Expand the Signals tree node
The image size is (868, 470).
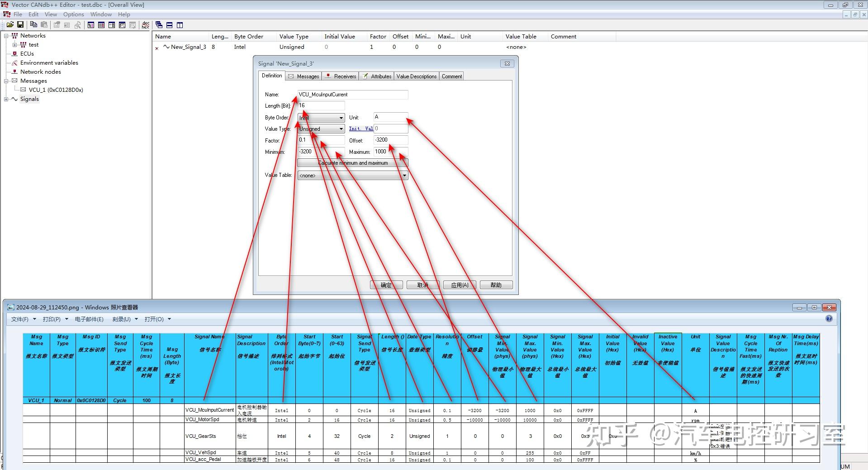coord(6,99)
